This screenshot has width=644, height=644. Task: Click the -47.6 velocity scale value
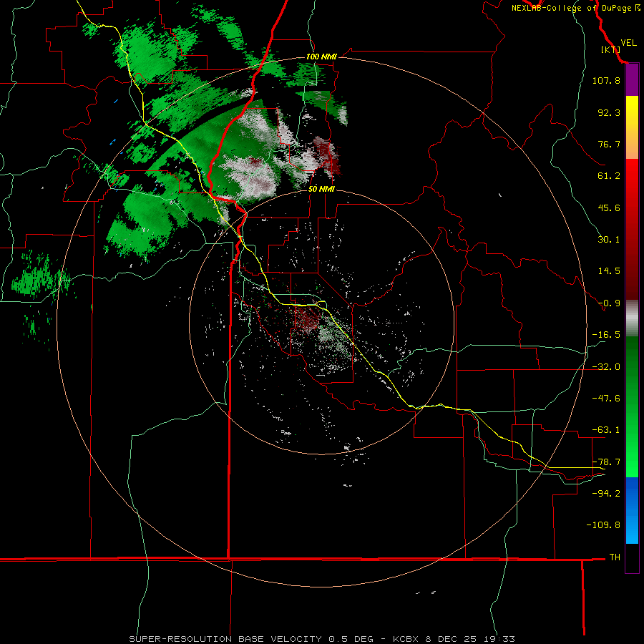click(x=606, y=399)
